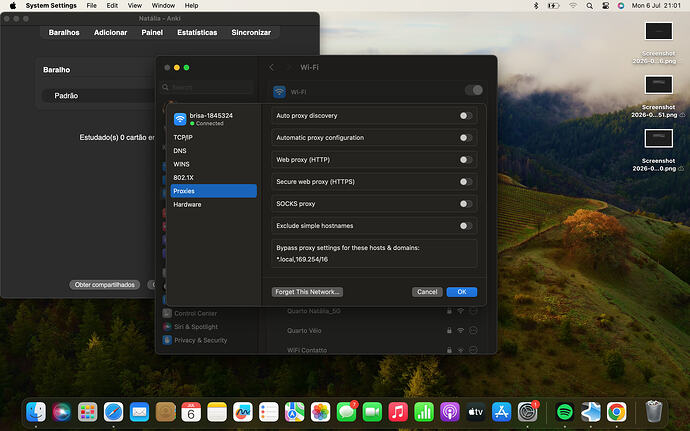Open App Store from the dock

point(502,412)
